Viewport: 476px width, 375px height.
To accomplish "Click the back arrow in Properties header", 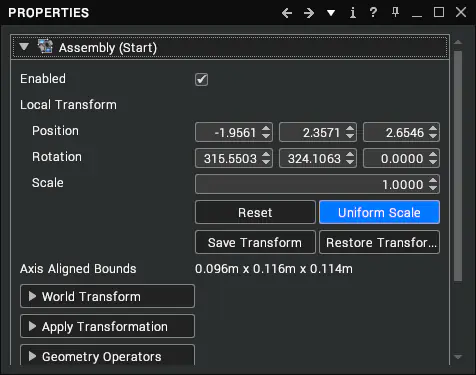I will 287,13.
